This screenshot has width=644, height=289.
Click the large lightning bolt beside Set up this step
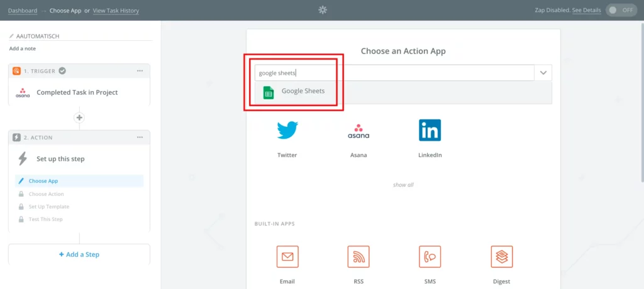coord(23,158)
